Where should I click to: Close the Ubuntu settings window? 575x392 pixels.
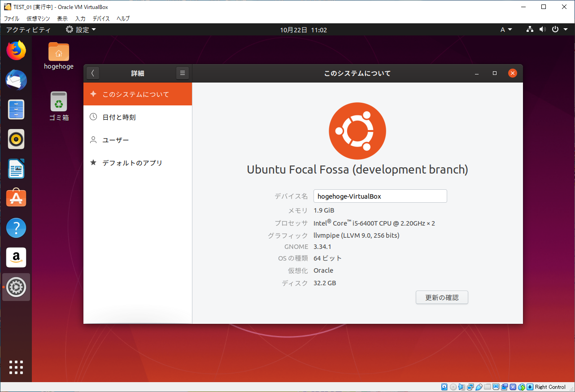[513, 73]
